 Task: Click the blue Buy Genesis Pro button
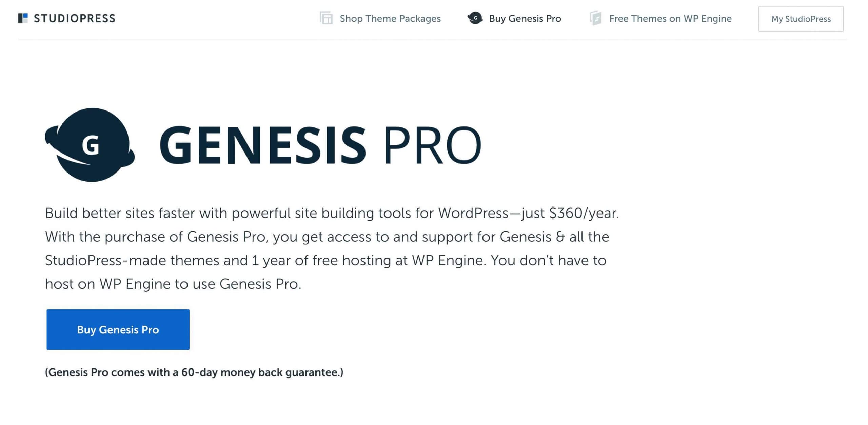(118, 329)
